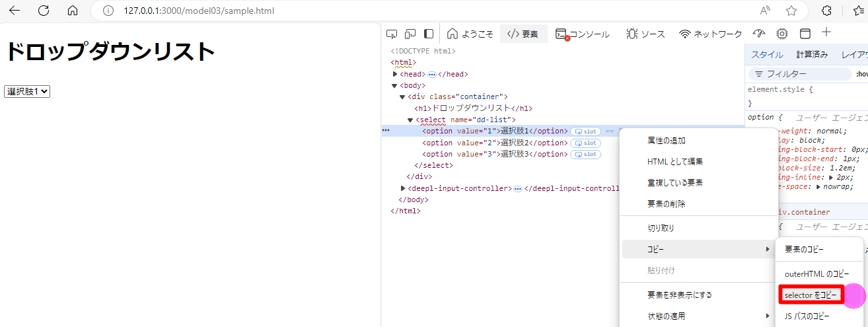Select 要素のコピー in copy submenu
This screenshot has height=327, width=868.
805,250
